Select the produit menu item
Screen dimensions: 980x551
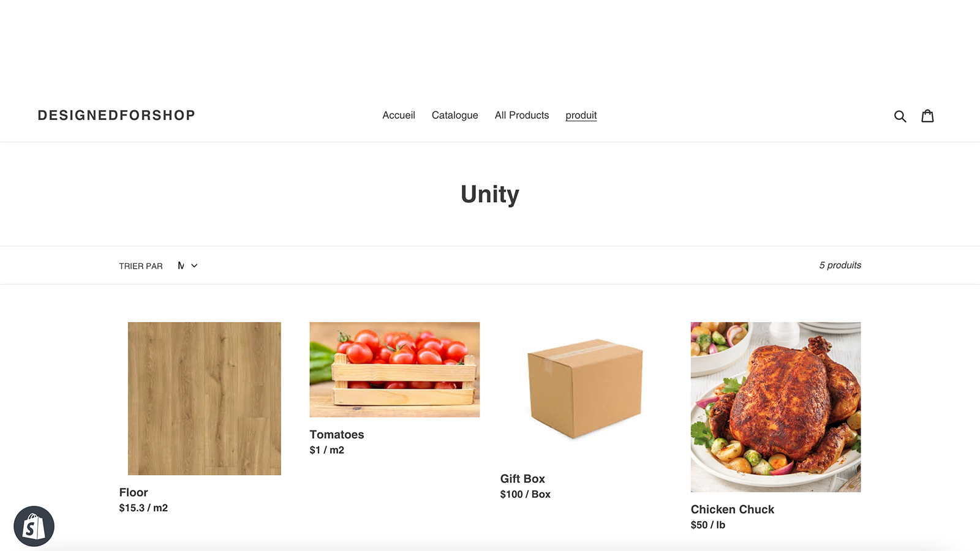(x=581, y=115)
